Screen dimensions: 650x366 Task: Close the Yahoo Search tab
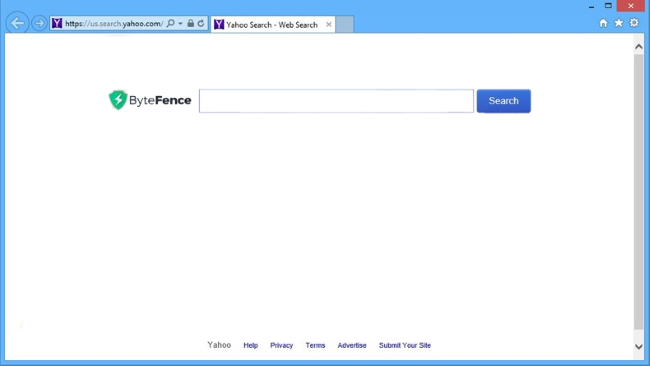(x=329, y=24)
